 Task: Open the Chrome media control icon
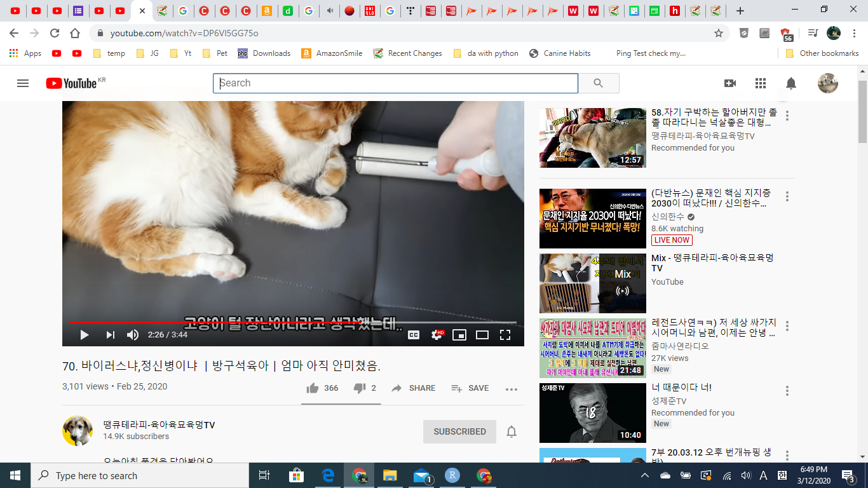point(812,33)
